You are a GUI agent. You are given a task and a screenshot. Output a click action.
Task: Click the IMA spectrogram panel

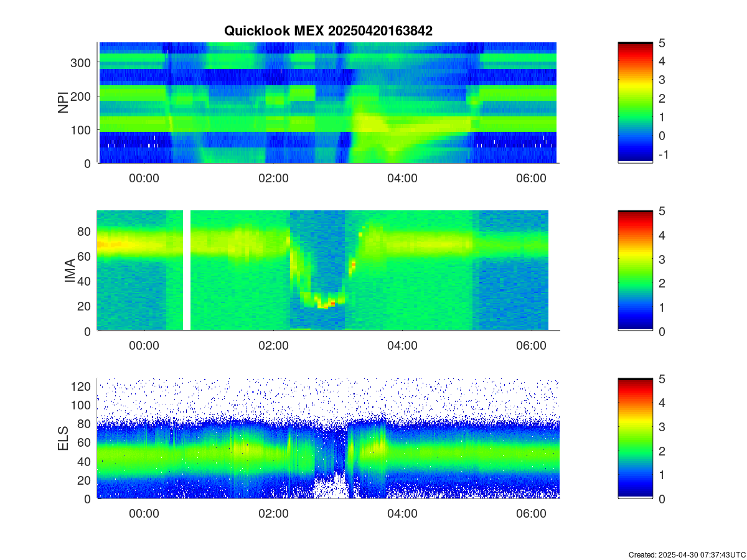tap(328, 271)
